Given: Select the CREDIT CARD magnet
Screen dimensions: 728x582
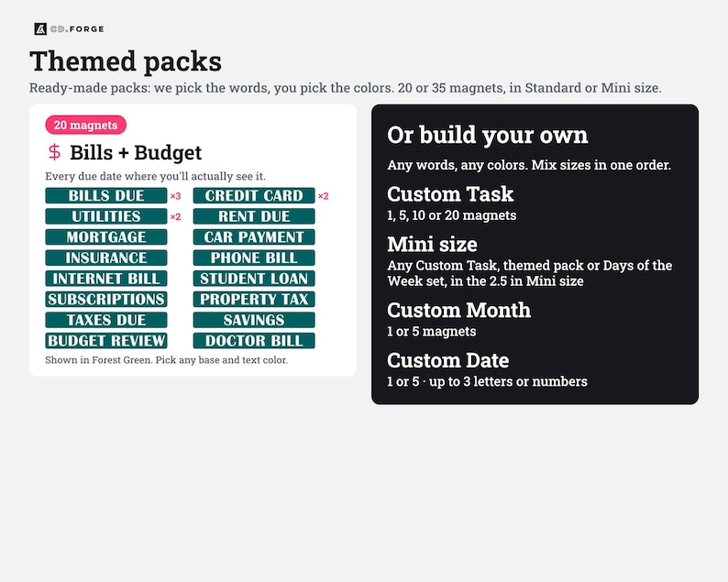Looking at the screenshot, I should pyautogui.click(x=254, y=195).
